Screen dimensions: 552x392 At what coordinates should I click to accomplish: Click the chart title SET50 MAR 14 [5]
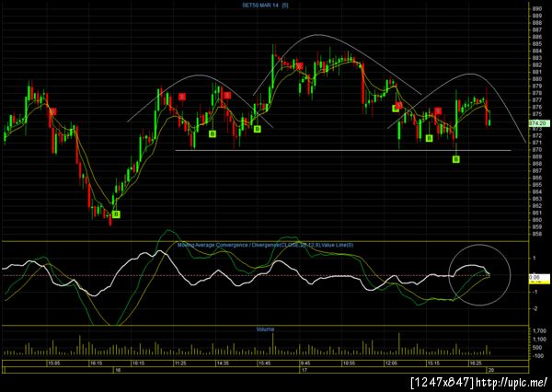point(266,6)
